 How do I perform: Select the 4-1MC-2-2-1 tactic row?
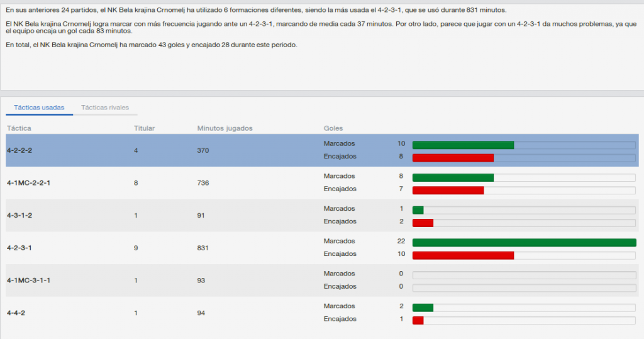click(x=322, y=183)
